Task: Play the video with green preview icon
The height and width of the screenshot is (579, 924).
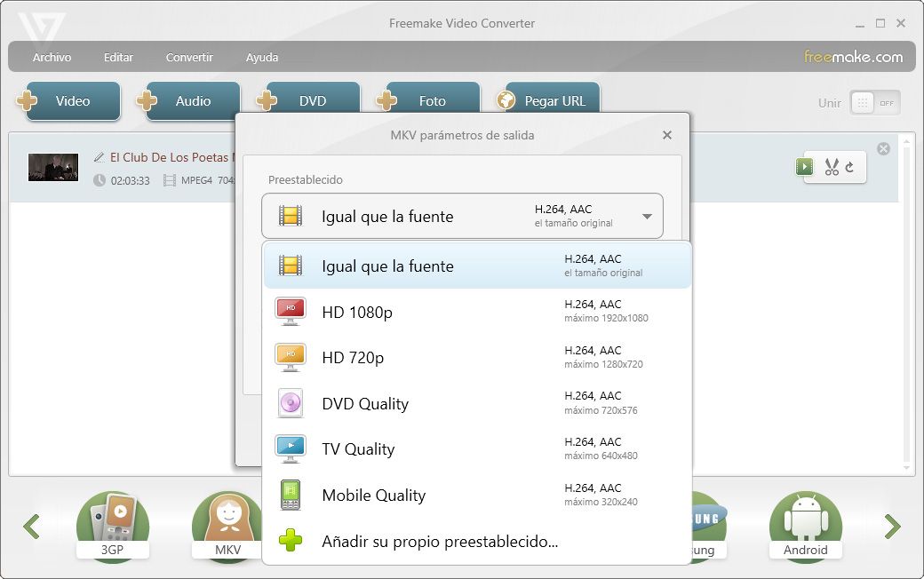Action: click(804, 166)
